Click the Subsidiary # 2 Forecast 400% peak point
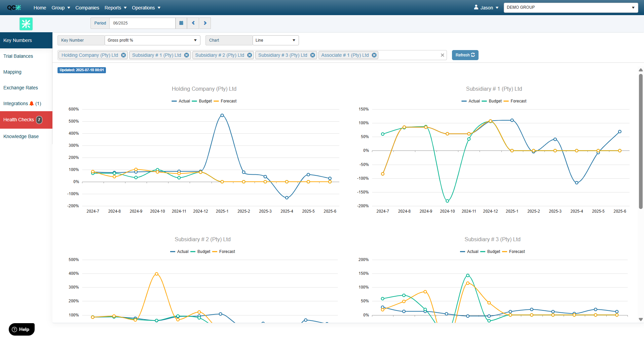The height and width of the screenshot is (345, 644). (157, 274)
